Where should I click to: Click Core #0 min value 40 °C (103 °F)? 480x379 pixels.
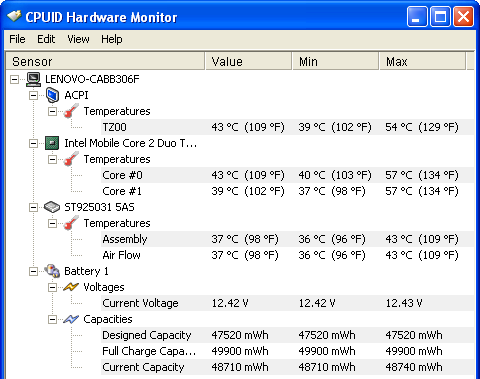coord(335,175)
